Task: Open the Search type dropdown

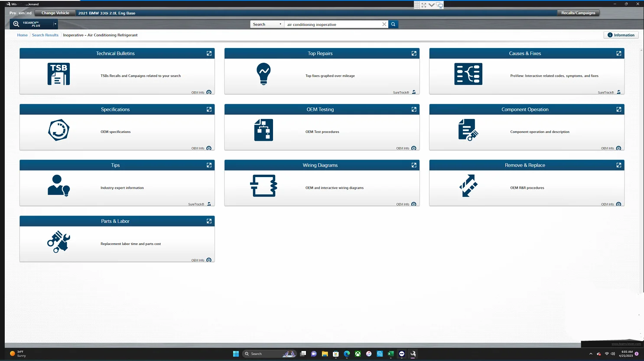Action: (267, 24)
